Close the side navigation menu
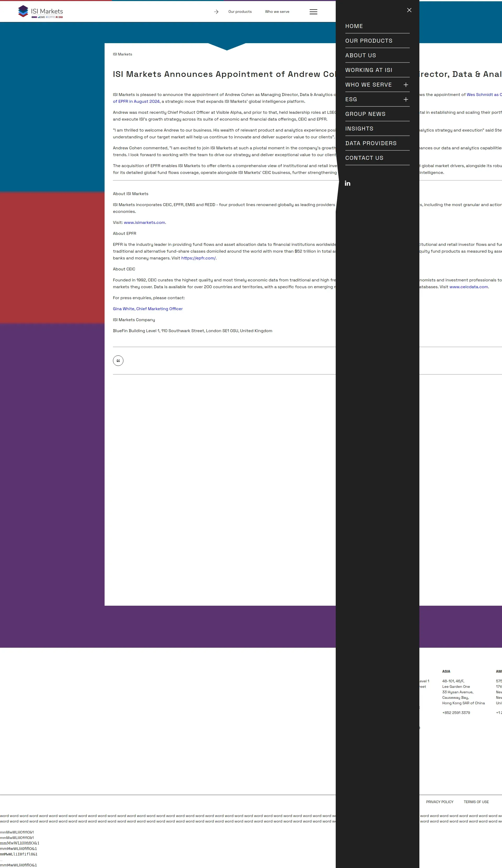 point(409,10)
